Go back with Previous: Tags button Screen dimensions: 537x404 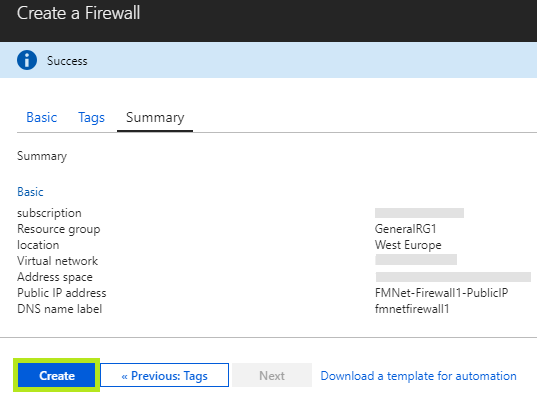[x=164, y=375]
